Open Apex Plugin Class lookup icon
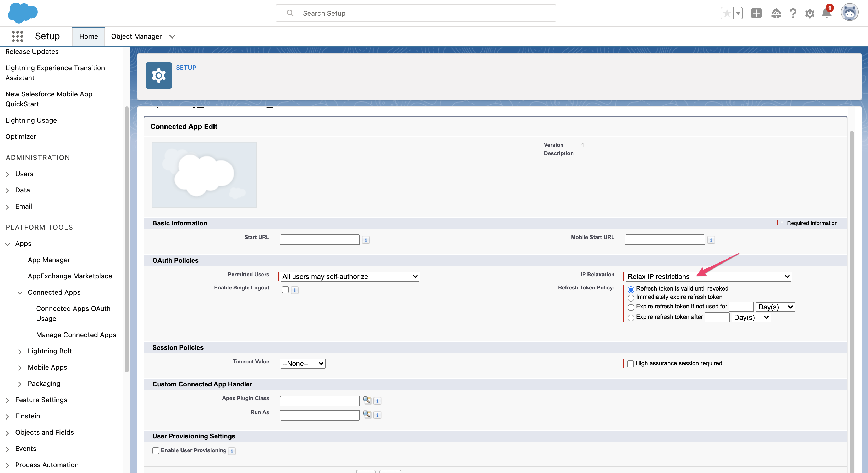This screenshot has width=868, height=473. pos(367,400)
